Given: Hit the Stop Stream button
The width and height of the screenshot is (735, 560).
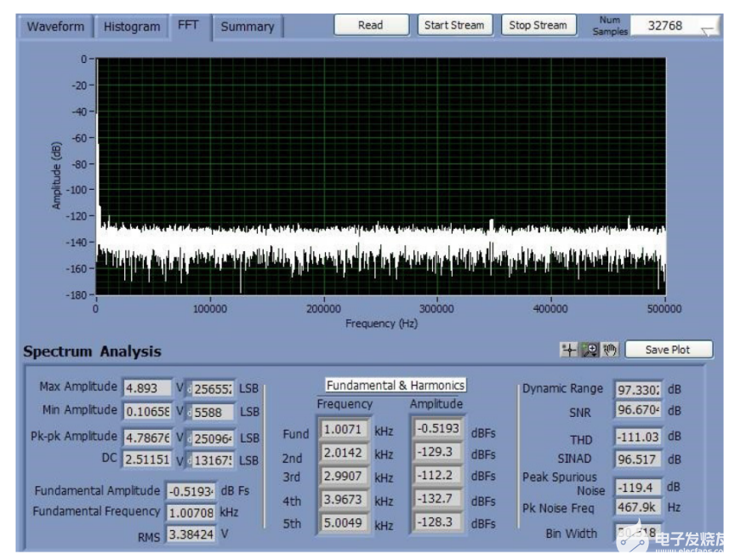Looking at the screenshot, I should click(538, 26).
